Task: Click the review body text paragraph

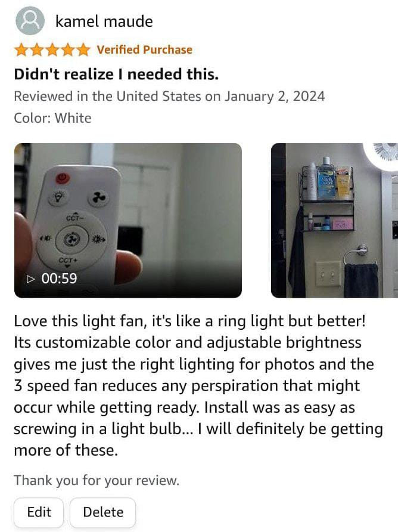Action: click(x=198, y=385)
